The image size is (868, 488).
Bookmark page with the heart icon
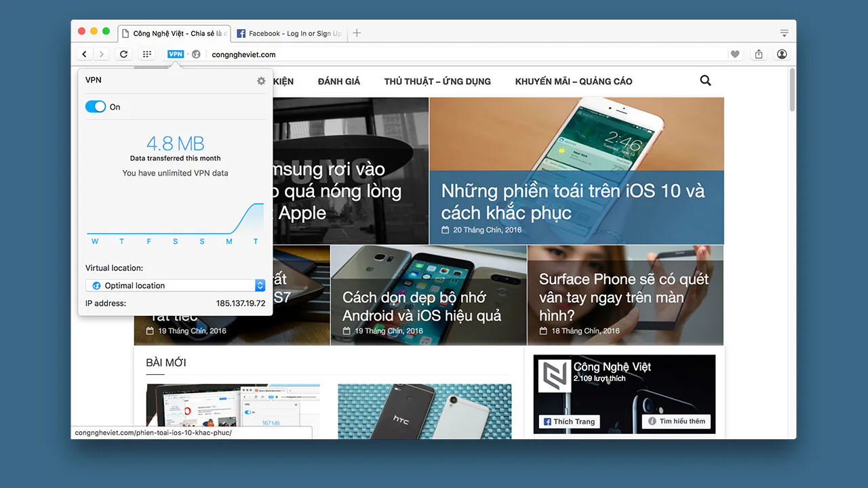[734, 54]
